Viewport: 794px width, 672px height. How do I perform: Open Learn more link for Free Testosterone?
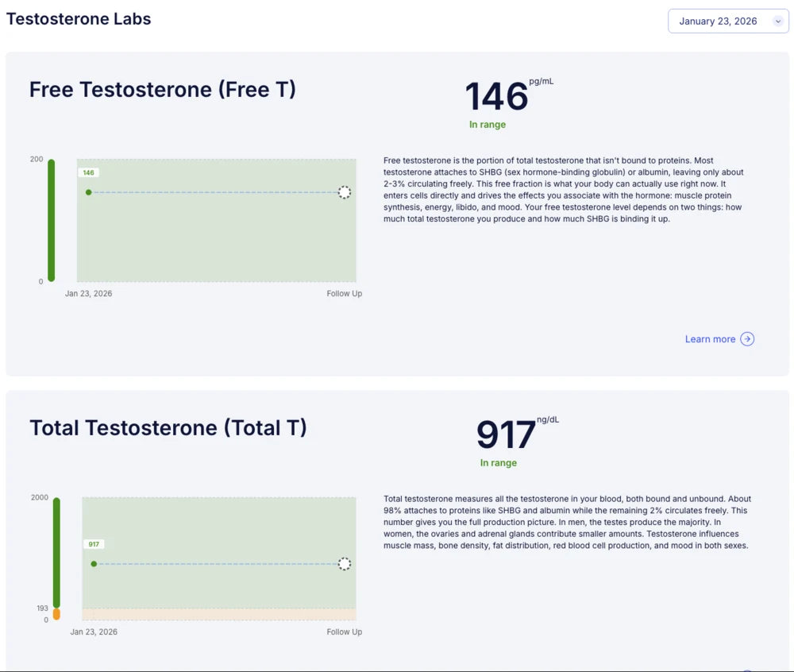(719, 339)
